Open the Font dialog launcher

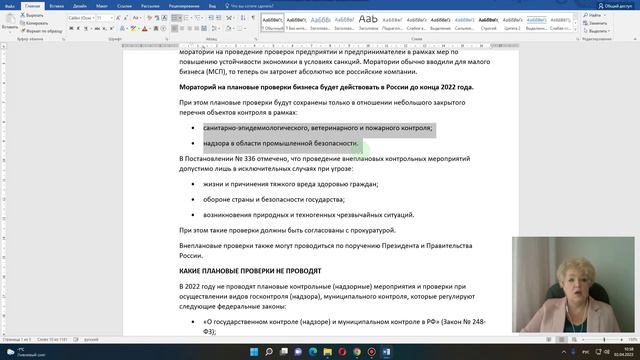[167, 39]
